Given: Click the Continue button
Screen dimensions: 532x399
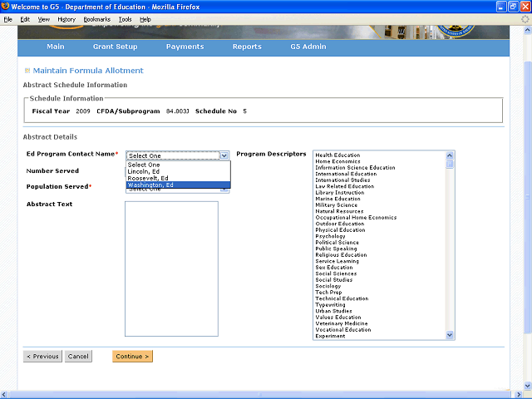Looking at the screenshot, I should click(x=132, y=357).
